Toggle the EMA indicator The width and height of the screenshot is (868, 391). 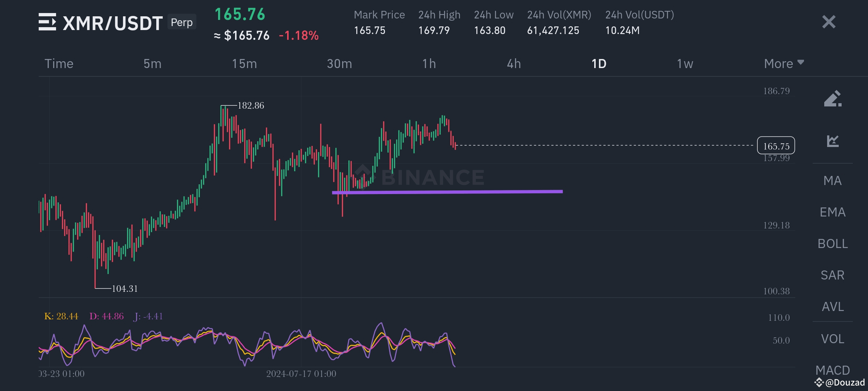click(x=832, y=212)
